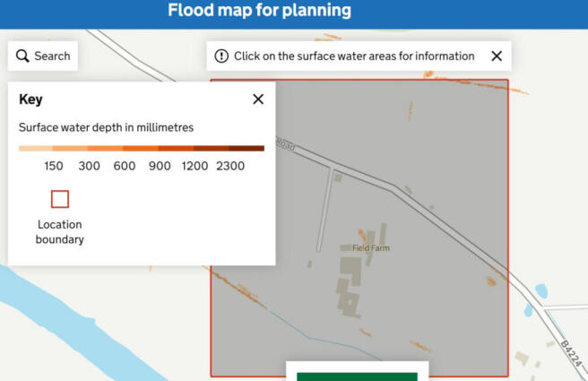Click the B4224 road label

click(572, 353)
